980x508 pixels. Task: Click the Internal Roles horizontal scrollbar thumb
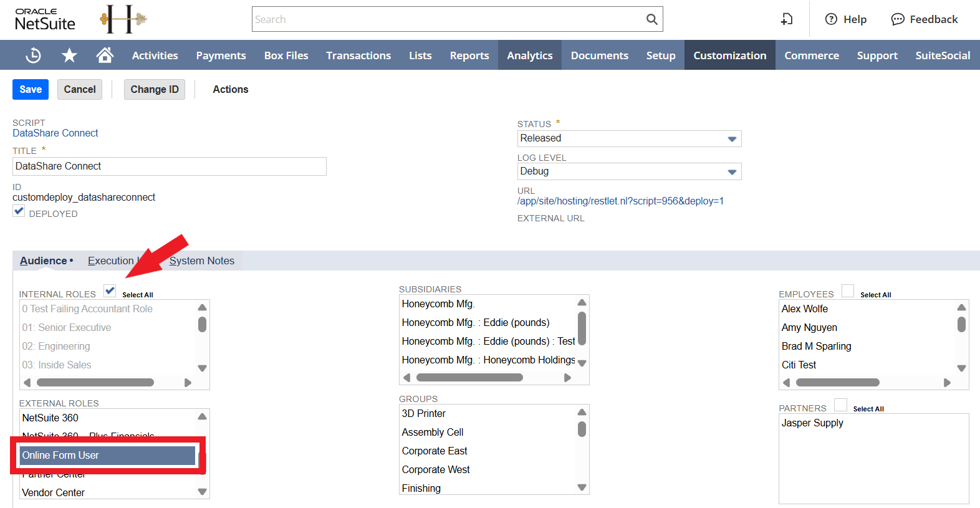95,382
